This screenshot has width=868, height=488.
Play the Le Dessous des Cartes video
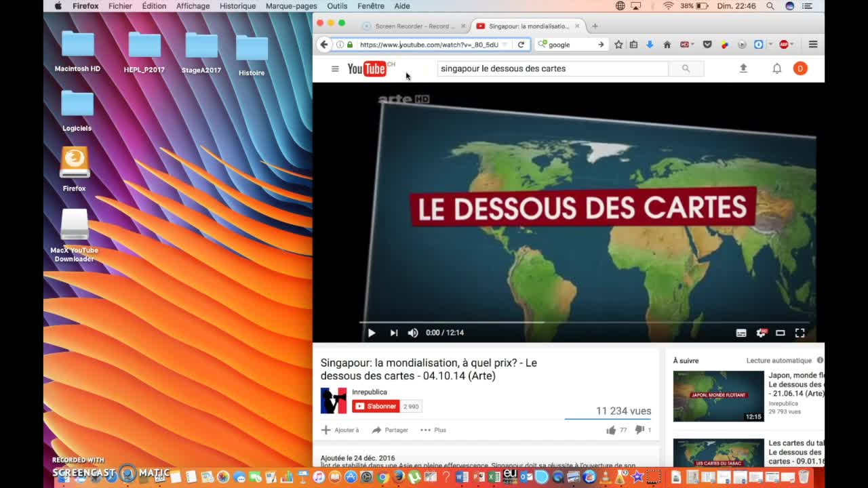372,333
